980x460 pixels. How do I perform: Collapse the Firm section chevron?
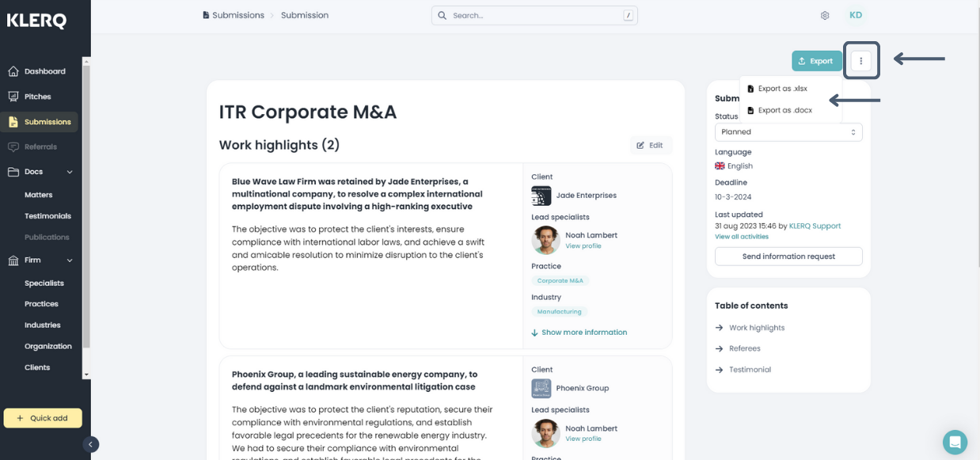coord(70,260)
